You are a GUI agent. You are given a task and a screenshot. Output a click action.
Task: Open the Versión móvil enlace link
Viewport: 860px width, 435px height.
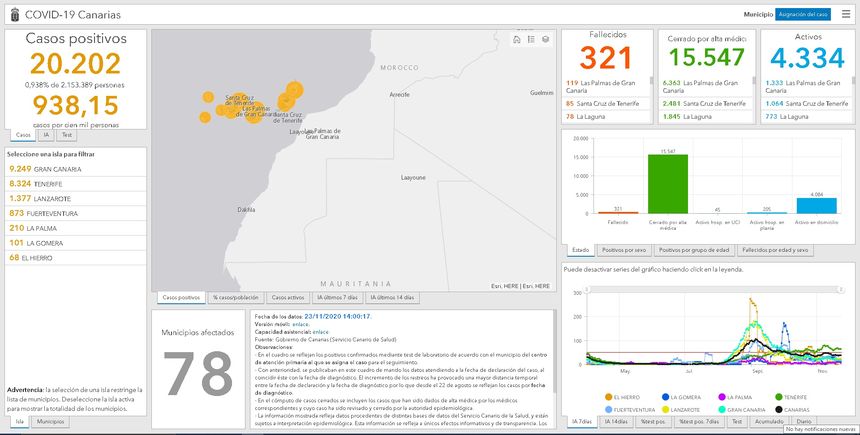tap(299, 323)
